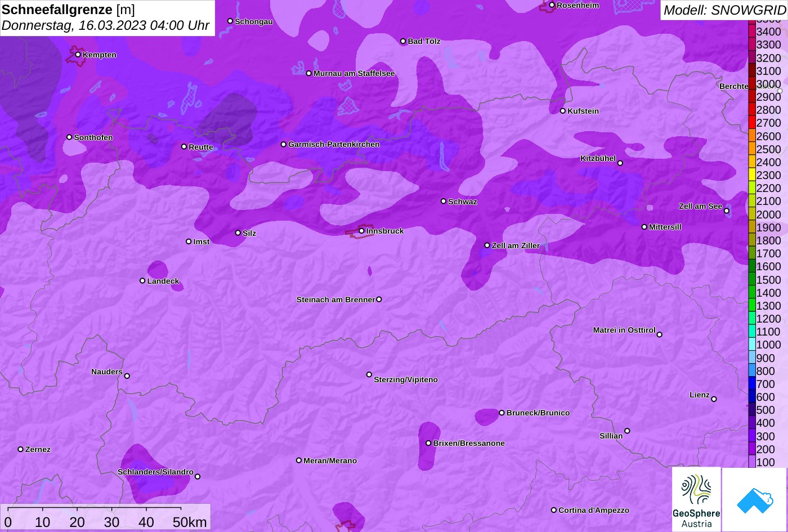Click the 1000 m cyan legend swatch
Screen dimensions: 788x532
[x=751, y=345]
